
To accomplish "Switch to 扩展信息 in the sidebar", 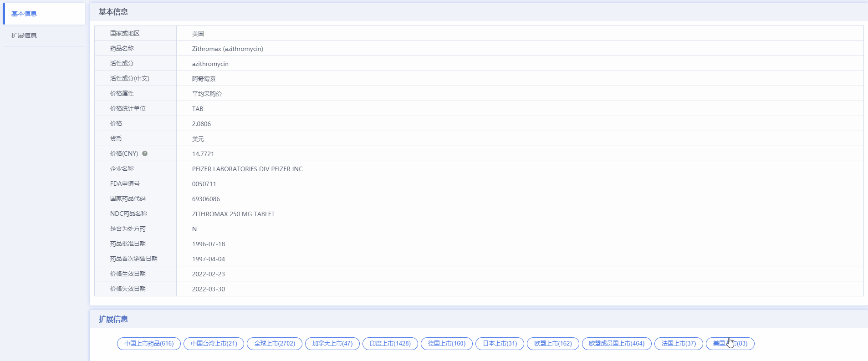I will [x=44, y=36].
